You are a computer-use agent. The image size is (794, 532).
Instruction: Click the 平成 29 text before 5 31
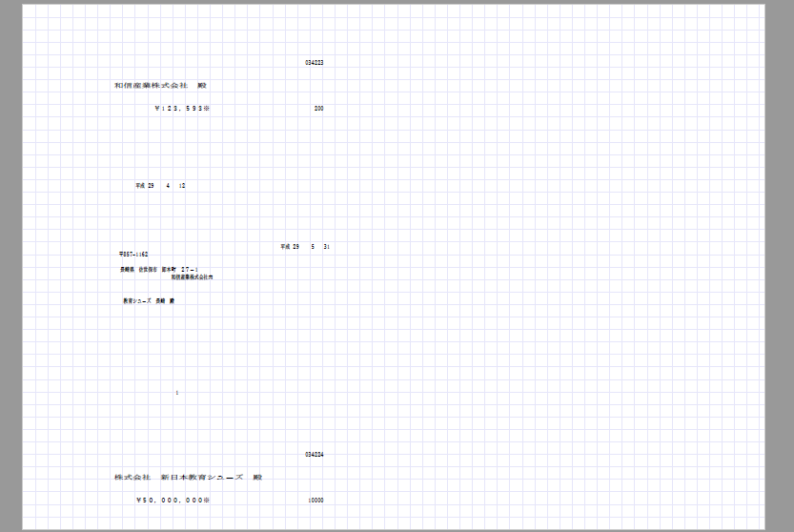(x=290, y=247)
